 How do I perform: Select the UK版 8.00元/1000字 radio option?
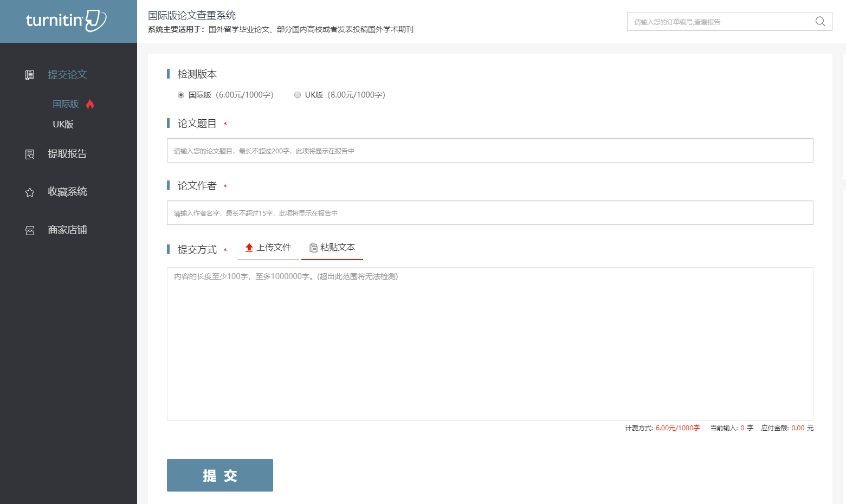[x=298, y=95]
